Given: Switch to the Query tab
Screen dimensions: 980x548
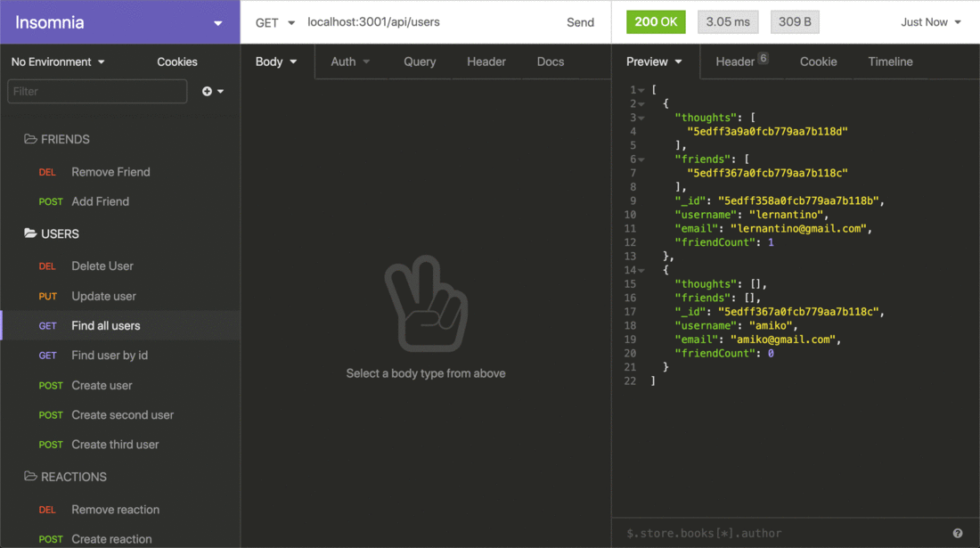Looking at the screenshot, I should pyautogui.click(x=420, y=61).
